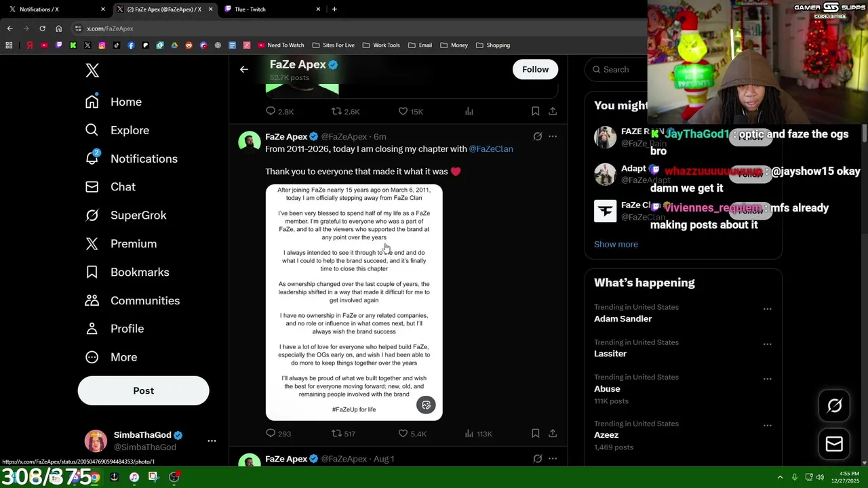
Task: Open Need To Watch bookmark
Action: [x=281, y=45]
